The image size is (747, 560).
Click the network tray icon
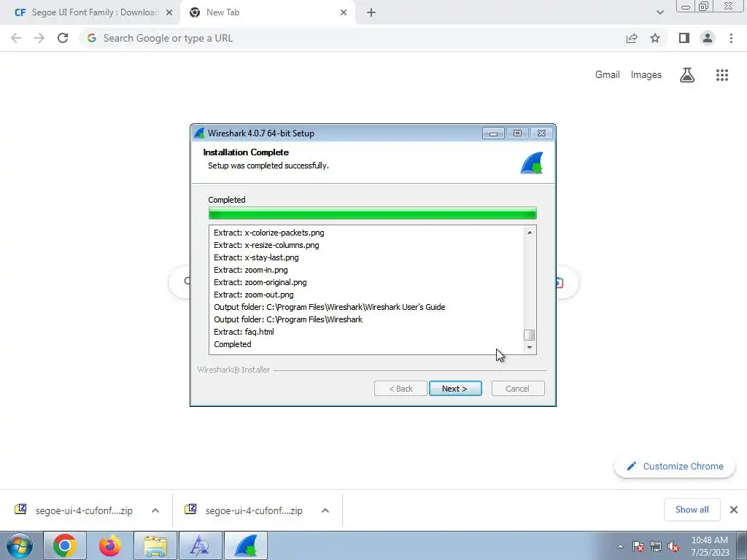656,546
